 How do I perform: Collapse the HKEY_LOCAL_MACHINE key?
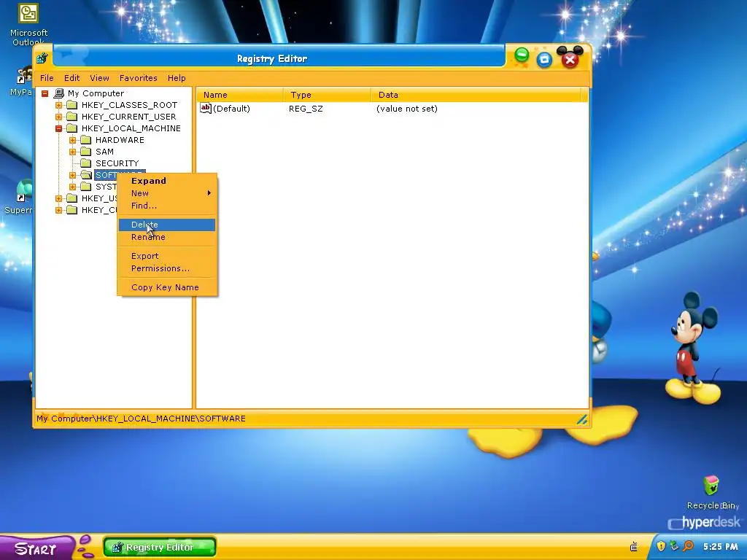tap(58, 128)
